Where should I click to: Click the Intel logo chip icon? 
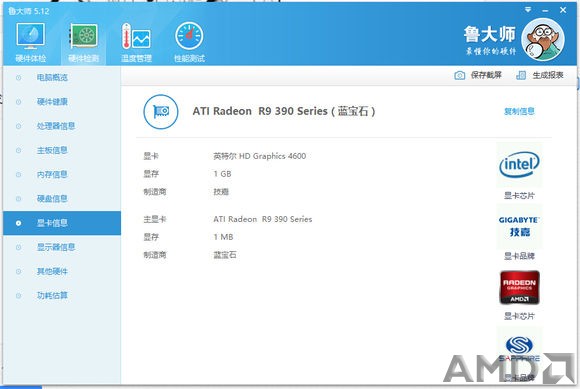519,165
